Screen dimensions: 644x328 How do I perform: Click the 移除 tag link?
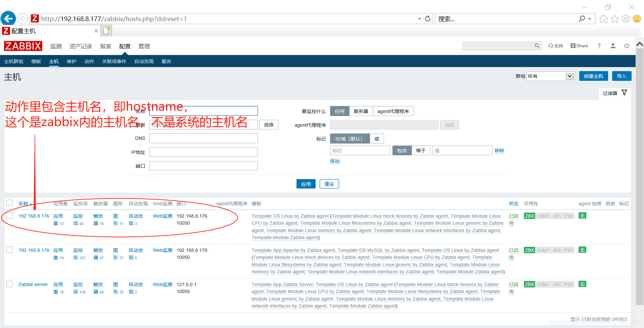(x=499, y=151)
